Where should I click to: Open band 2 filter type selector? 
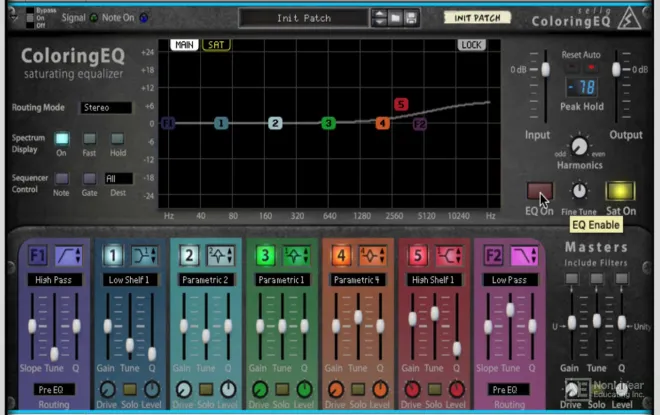(x=221, y=255)
